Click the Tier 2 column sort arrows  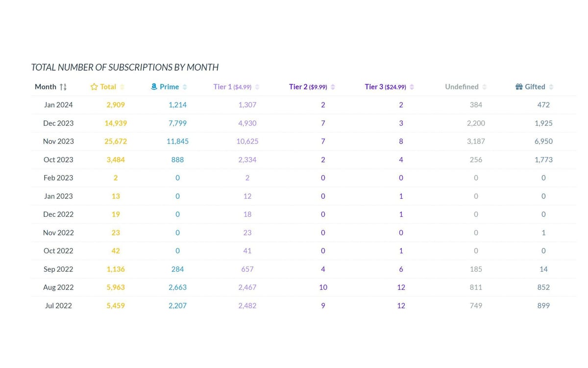click(333, 87)
